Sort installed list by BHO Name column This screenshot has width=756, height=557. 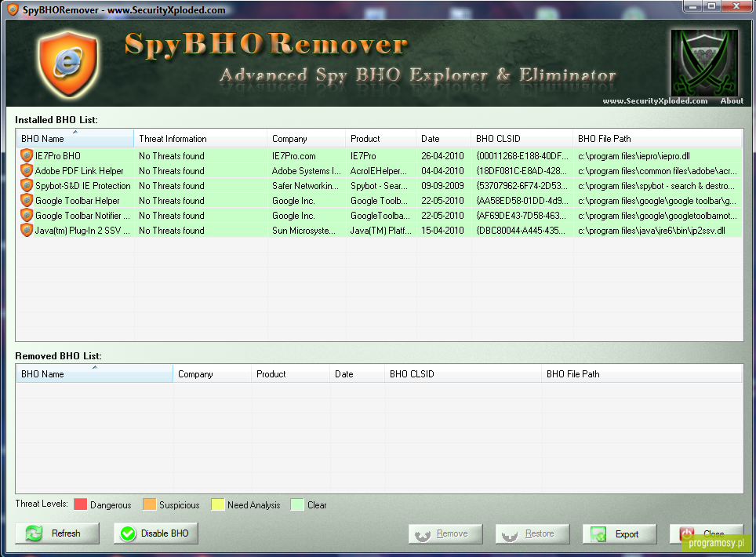[75, 138]
